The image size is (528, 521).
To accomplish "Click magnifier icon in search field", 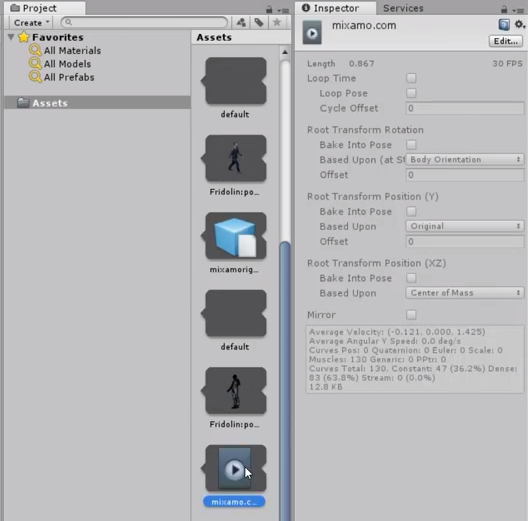I will (68, 22).
